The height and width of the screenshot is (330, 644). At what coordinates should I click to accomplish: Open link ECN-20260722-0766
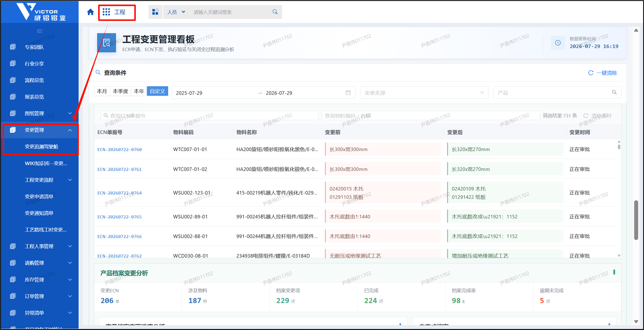119,237
